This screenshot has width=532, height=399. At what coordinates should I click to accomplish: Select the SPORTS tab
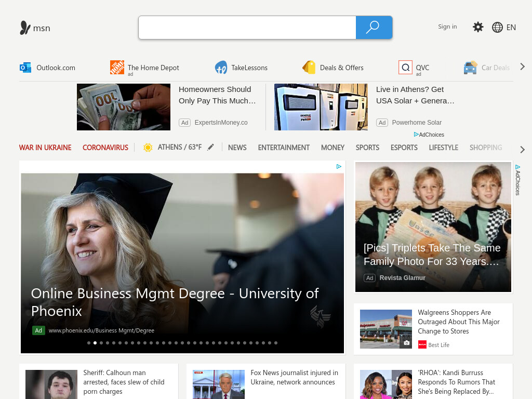(367, 148)
